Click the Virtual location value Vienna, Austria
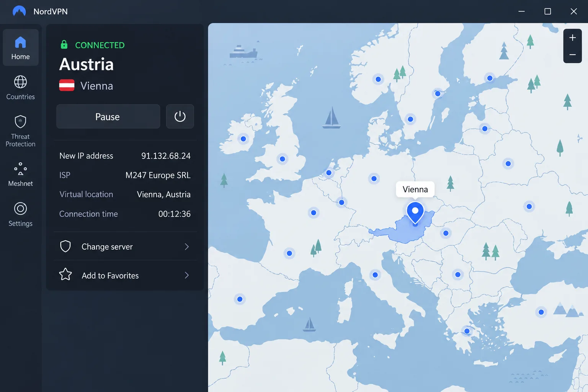The height and width of the screenshot is (392, 588). pyautogui.click(x=163, y=194)
